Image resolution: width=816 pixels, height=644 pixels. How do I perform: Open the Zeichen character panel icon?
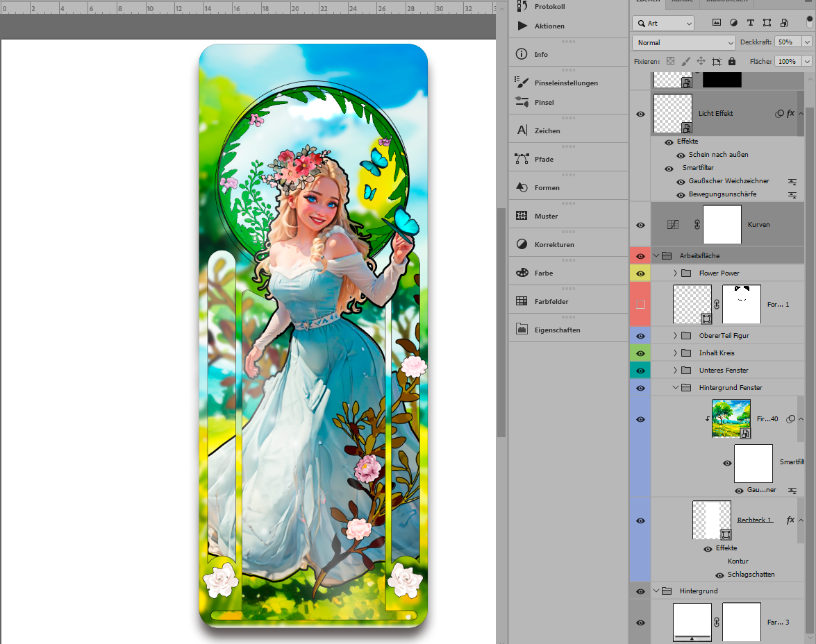tap(522, 130)
